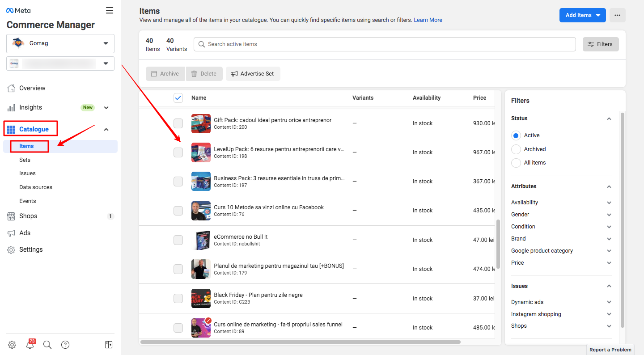
Task: Follow the Learn More link
Action: (428, 20)
